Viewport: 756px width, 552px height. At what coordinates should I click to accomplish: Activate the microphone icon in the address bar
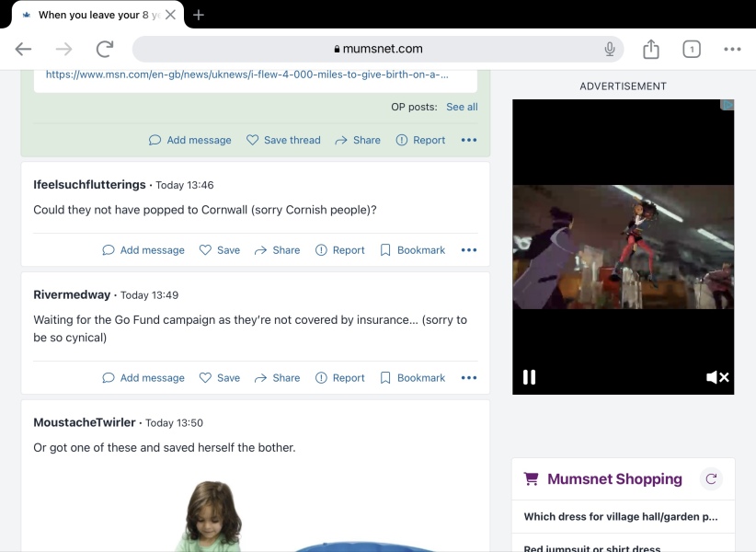(x=609, y=49)
